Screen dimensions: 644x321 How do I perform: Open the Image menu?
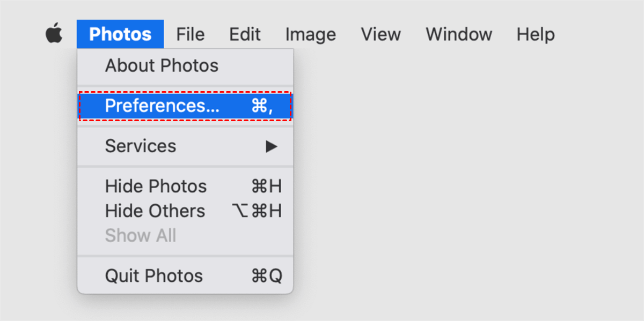tap(310, 34)
